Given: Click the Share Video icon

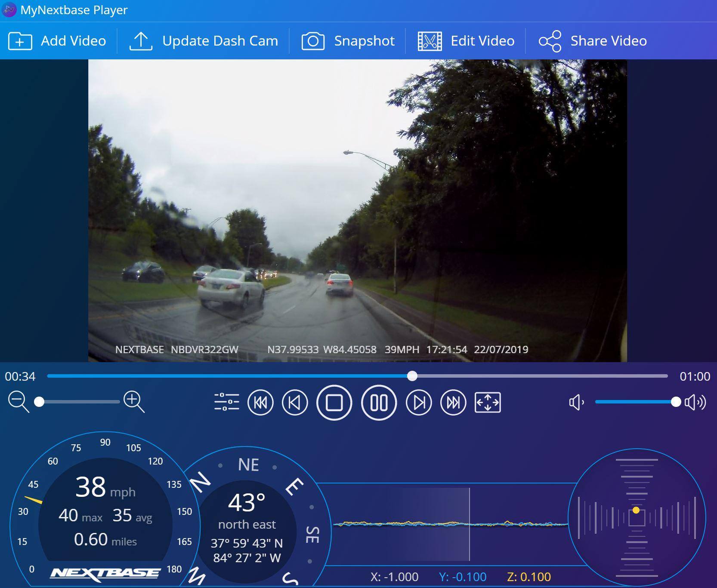Looking at the screenshot, I should [550, 41].
